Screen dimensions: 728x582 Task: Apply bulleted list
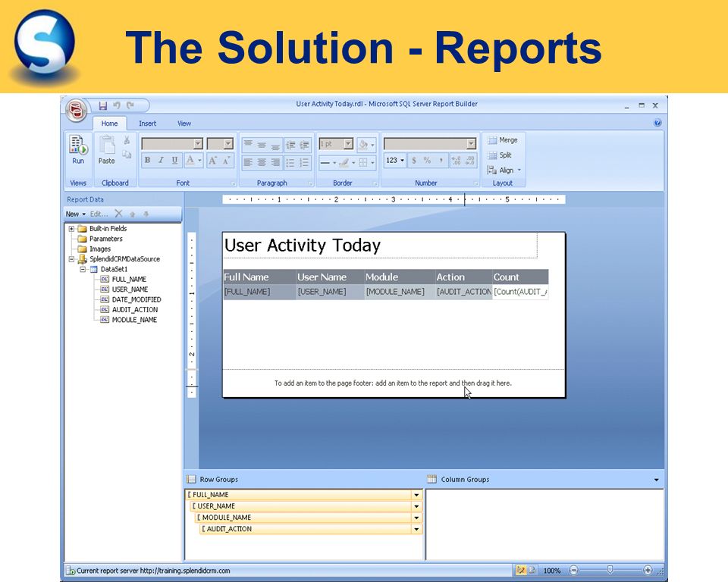click(x=290, y=162)
